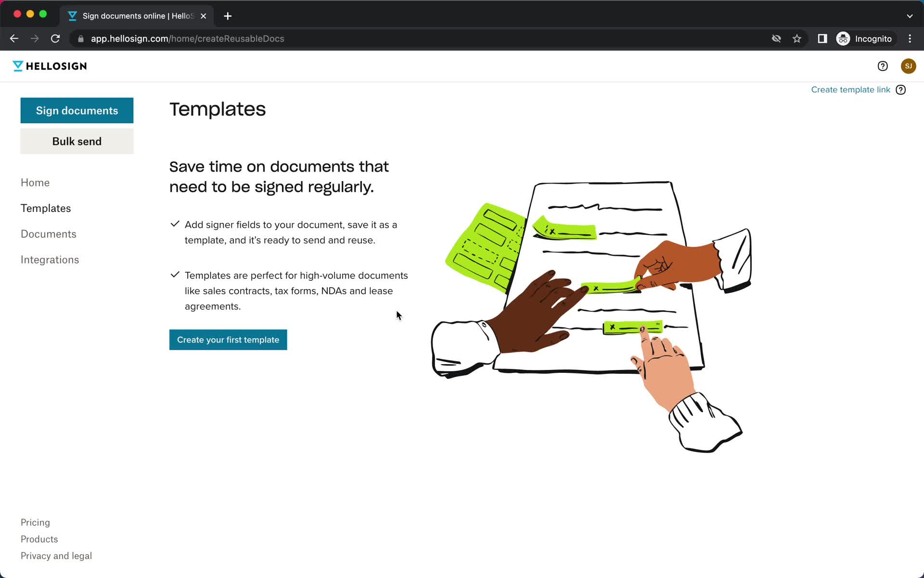
Task: Navigate to Documents in sidebar
Action: click(49, 233)
